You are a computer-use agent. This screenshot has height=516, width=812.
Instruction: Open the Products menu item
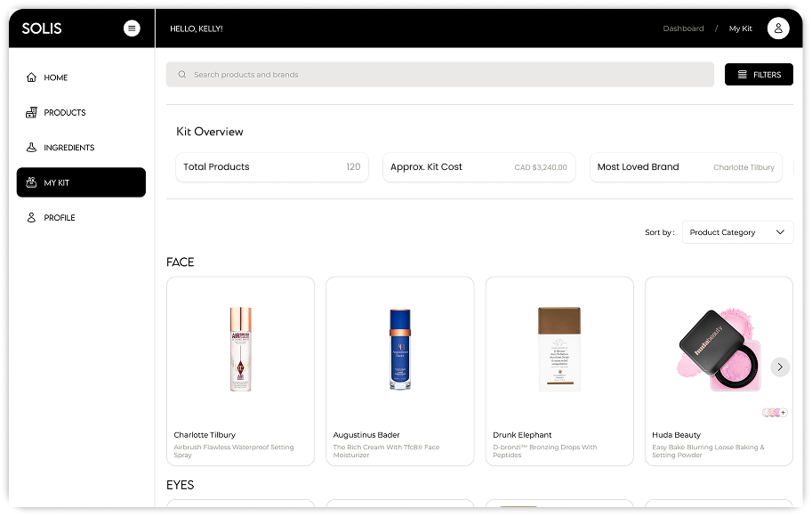click(81, 112)
